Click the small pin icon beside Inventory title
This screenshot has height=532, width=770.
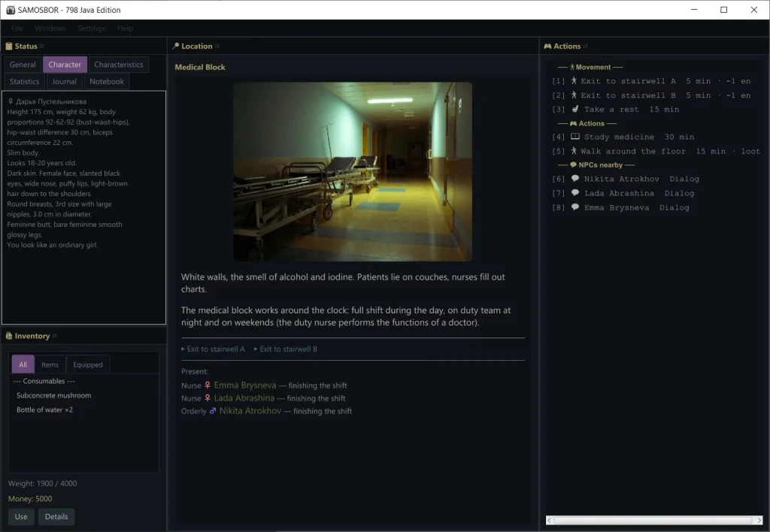[54, 336]
